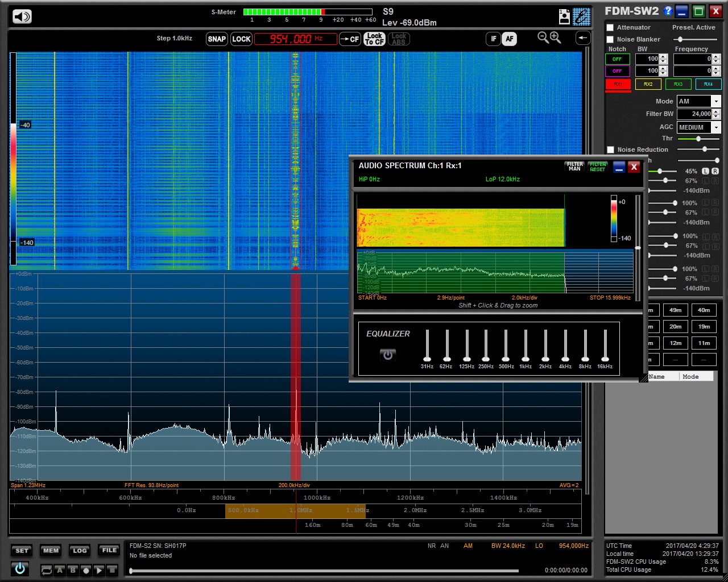Click the SNAP button
Screen dimensions: 728x582
click(217, 39)
